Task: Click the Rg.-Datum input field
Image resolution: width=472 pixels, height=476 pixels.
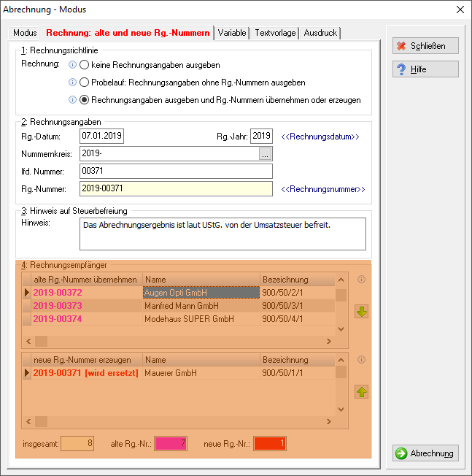Action: pyautogui.click(x=101, y=136)
